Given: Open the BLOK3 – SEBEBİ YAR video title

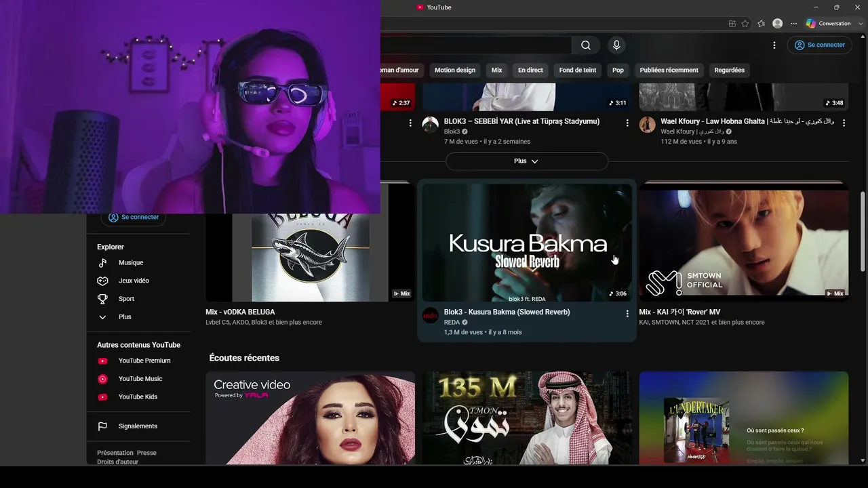Looking at the screenshot, I should (521, 122).
